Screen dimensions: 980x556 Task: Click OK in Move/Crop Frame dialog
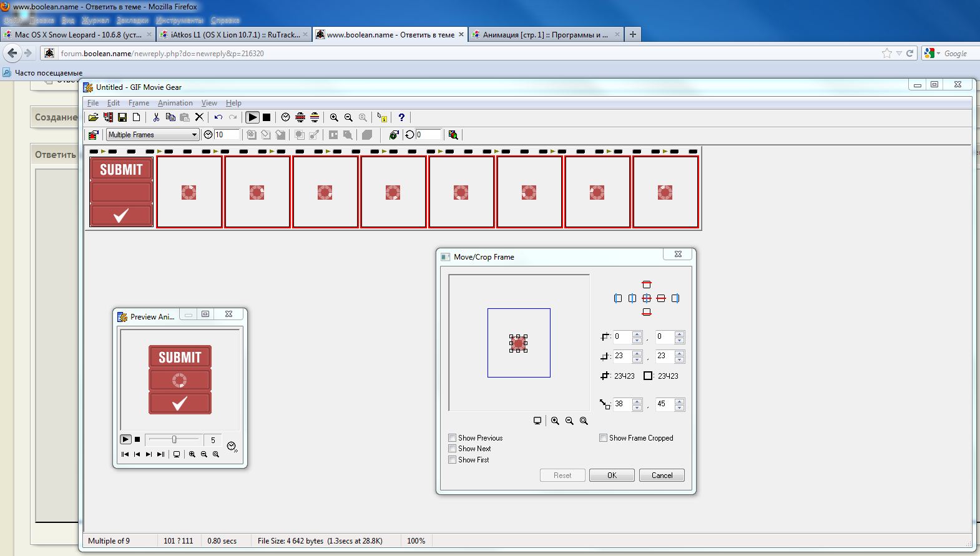tap(612, 476)
